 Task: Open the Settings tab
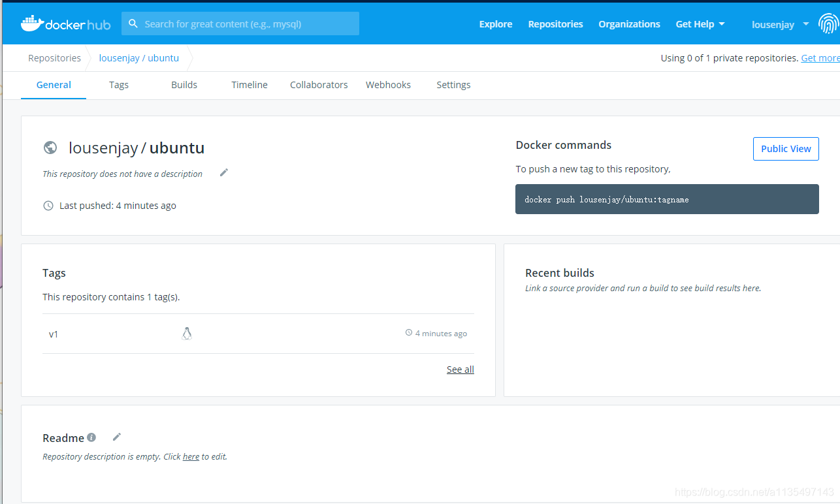[453, 85]
